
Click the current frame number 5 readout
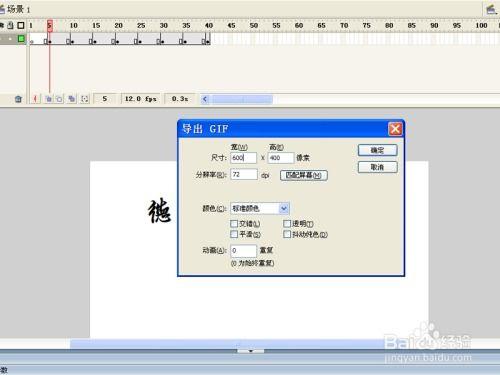tap(105, 99)
